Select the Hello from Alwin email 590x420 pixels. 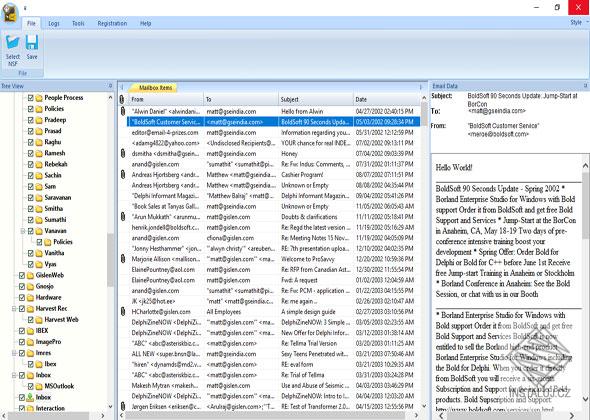pos(274,111)
